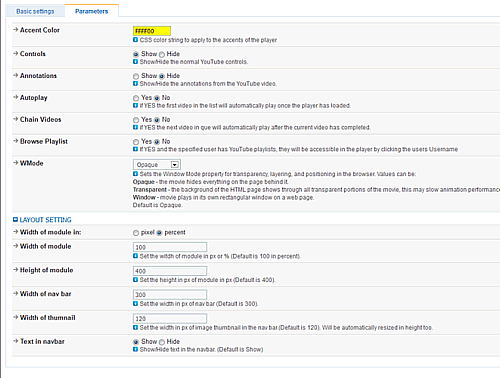Click info icon for Annotations description
Image resolution: width=500 pixels, height=378 pixels.
tap(135, 84)
